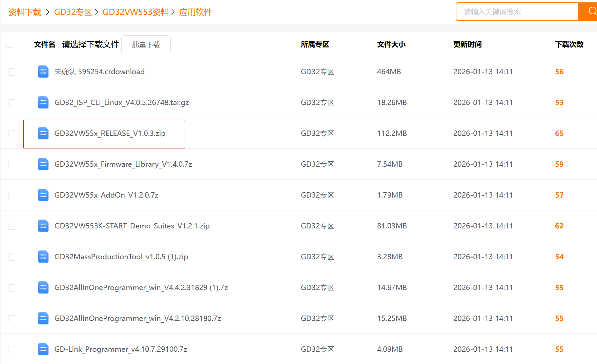597x364 pixels.
Task: Check the box for GD32VW55x_RELEASE_V1.0.3.zip
Action: 12,134
